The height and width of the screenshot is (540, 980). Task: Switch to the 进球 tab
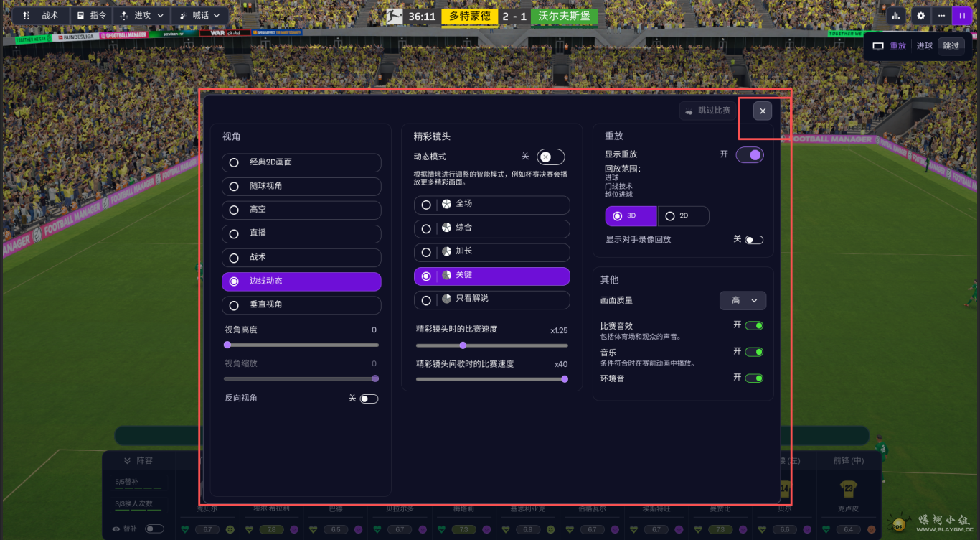point(925,46)
